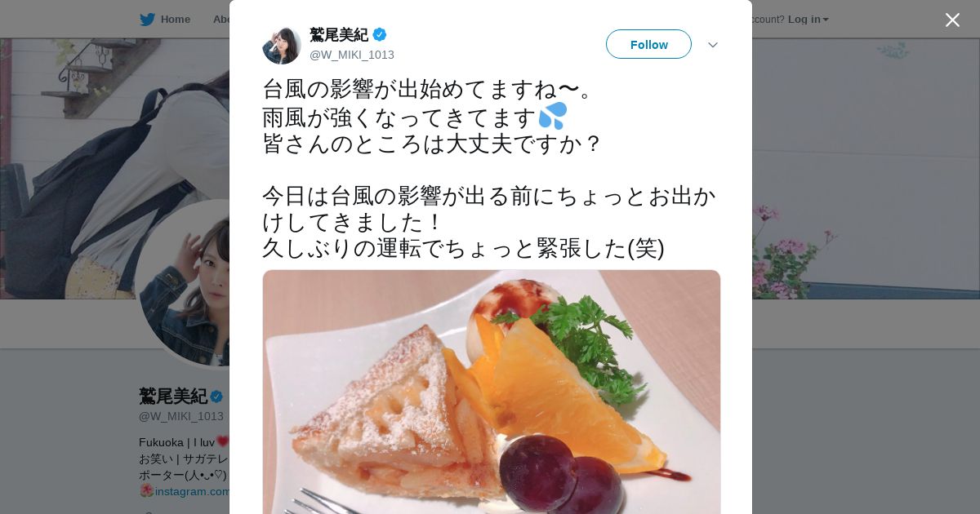Expand the chevron menu next to Follow
The image size is (980, 514).
click(x=713, y=45)
